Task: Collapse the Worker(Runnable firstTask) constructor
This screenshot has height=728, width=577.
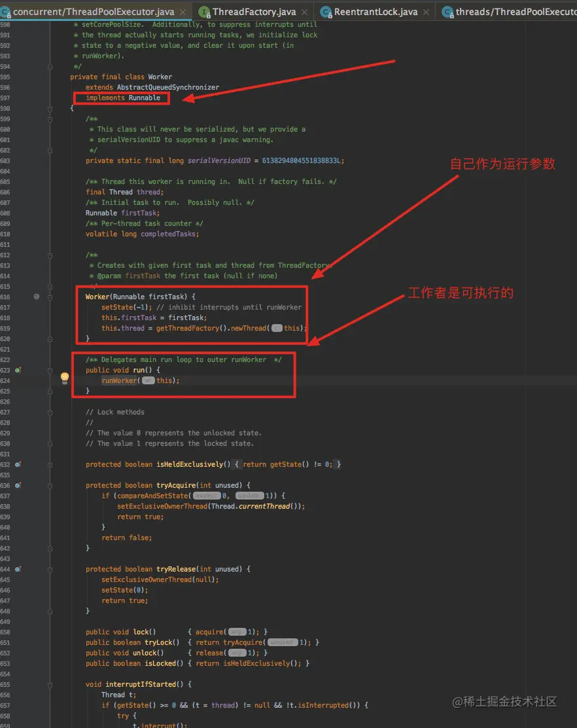Action: (50, 297)
